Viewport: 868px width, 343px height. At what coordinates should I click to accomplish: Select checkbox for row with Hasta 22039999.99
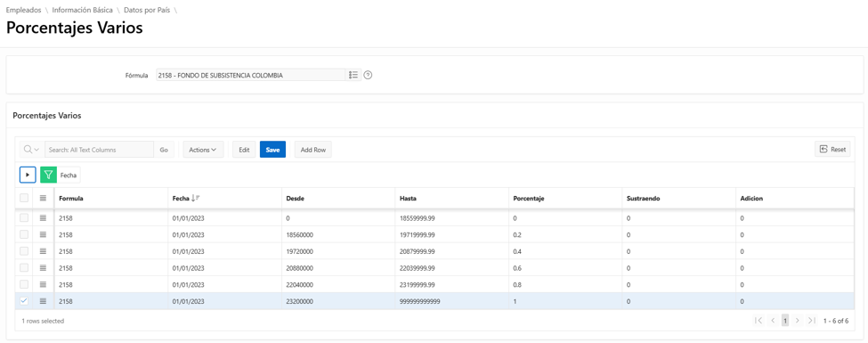(x=24, y=267)
